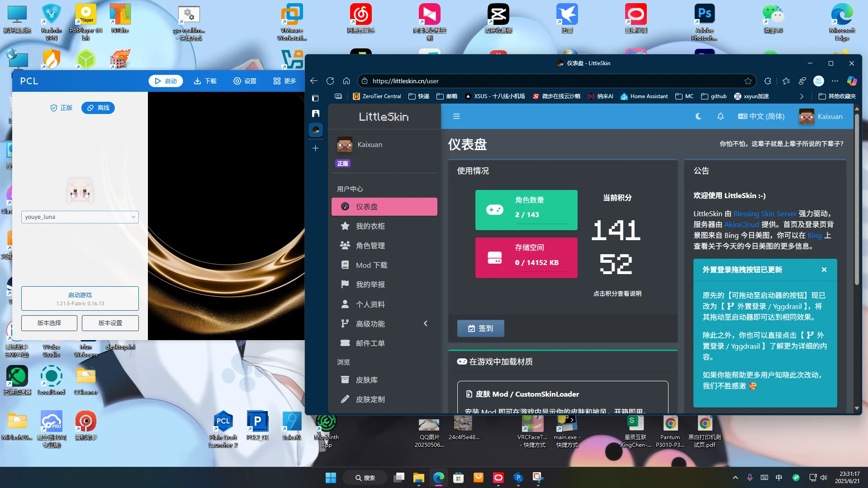Expand the 邮箱 bookmarks folder
The height and width of the screenshot is (488, 868).
pyautogui.click(x=447, y=96)
